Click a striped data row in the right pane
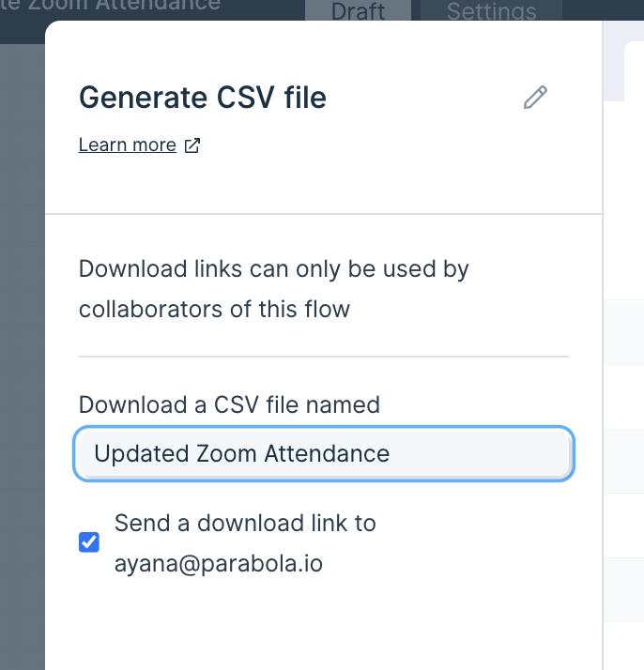Screen dimensions: 644x670 click(x=624, y=332)
